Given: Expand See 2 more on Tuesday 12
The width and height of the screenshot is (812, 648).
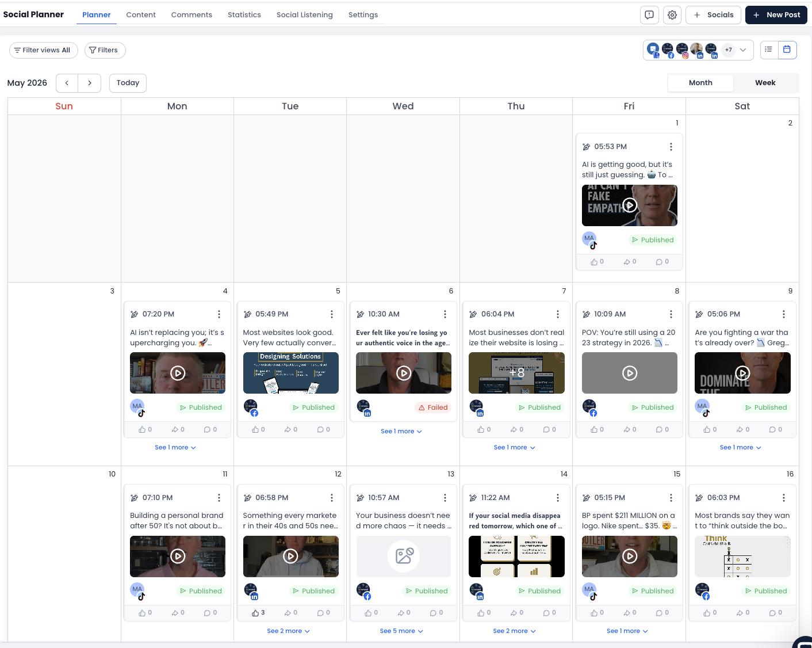Looking at the screenshot, I should [x=289, y=631].
